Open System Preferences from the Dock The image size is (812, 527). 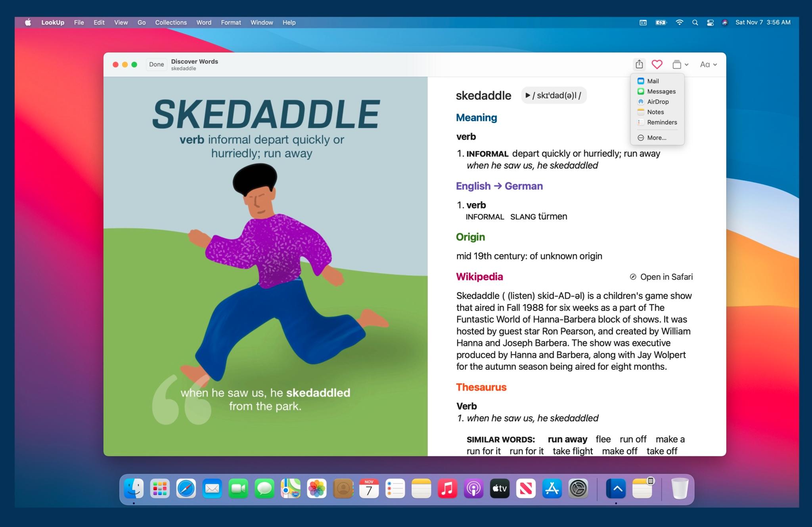578,489
